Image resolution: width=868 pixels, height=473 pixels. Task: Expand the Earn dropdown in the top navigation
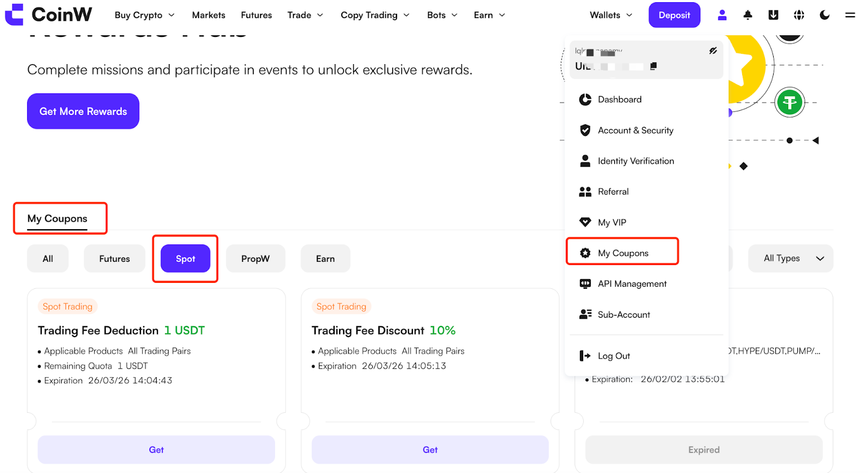[x=489, y=15]
